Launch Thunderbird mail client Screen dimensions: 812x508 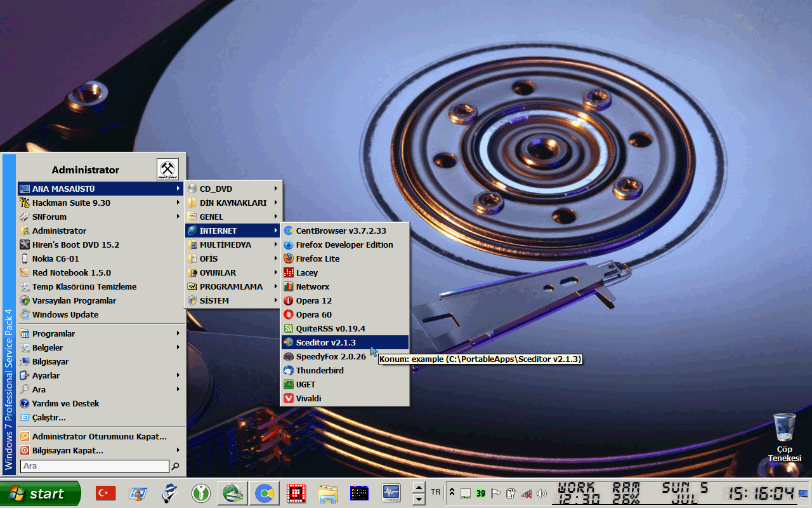[345, 370]
